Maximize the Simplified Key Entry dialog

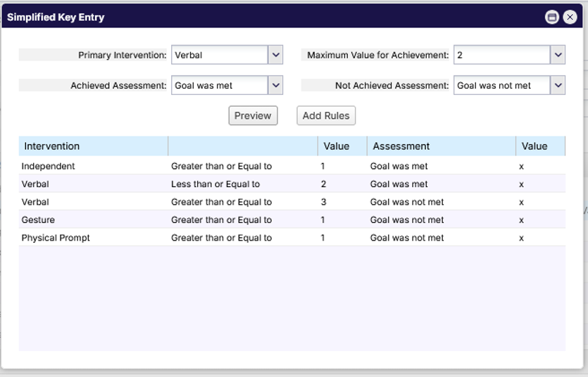tap(551, 17)
